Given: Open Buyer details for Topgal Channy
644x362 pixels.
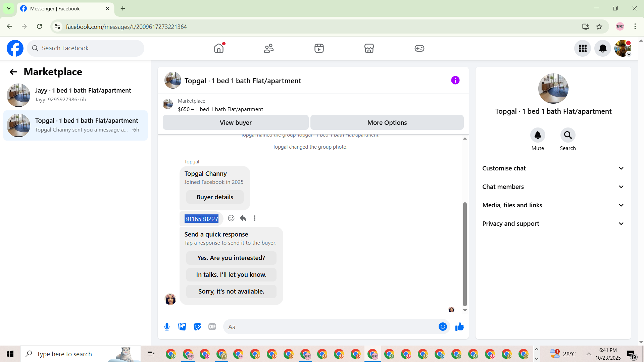Looking at the screenshot, I should pos(215,197).
